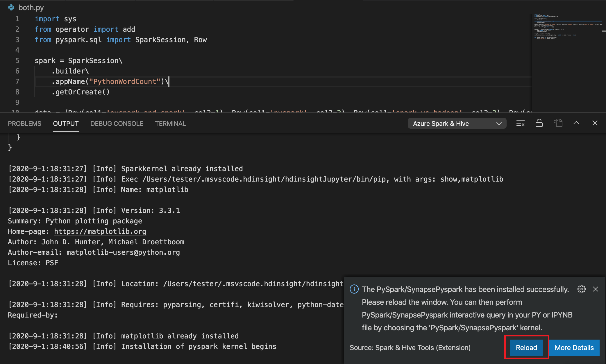This screenshot has height=364, width=606.
Task: Click the lock icon in panel toolbar
Action: 539,123
